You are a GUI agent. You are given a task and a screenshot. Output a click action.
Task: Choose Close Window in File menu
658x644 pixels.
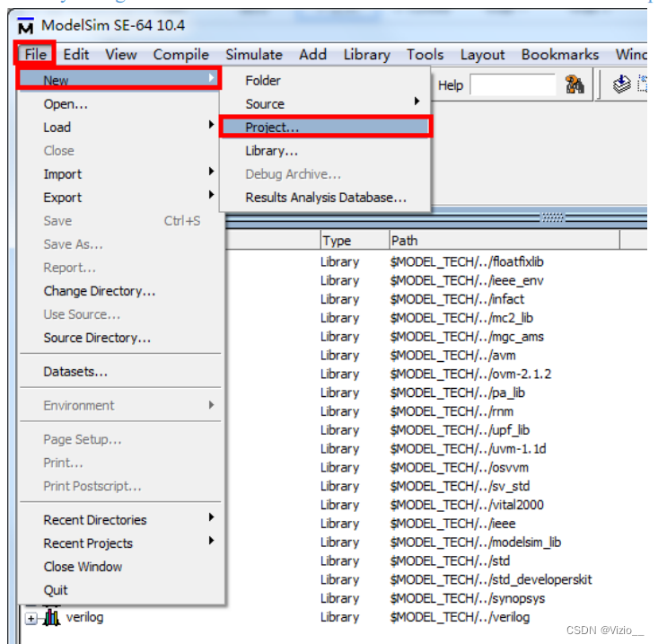tap(118, 567)
